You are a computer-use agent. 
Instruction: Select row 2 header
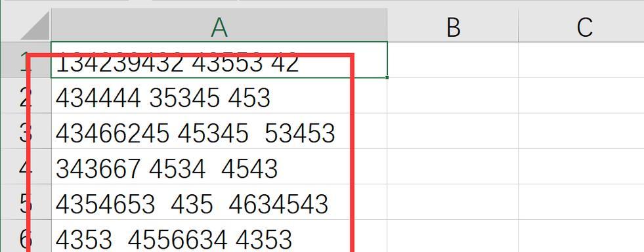click(x=26, y=95)
